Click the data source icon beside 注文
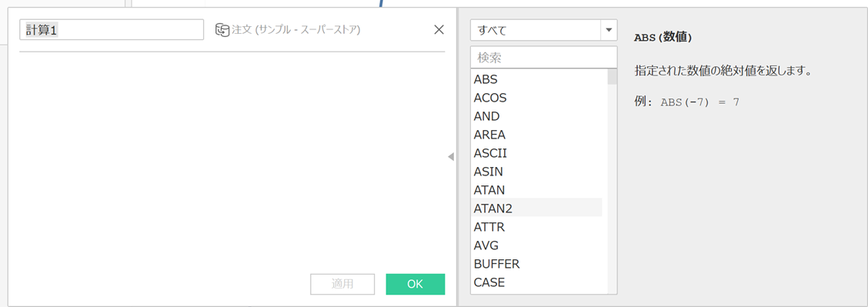 (x=222, y=30)
